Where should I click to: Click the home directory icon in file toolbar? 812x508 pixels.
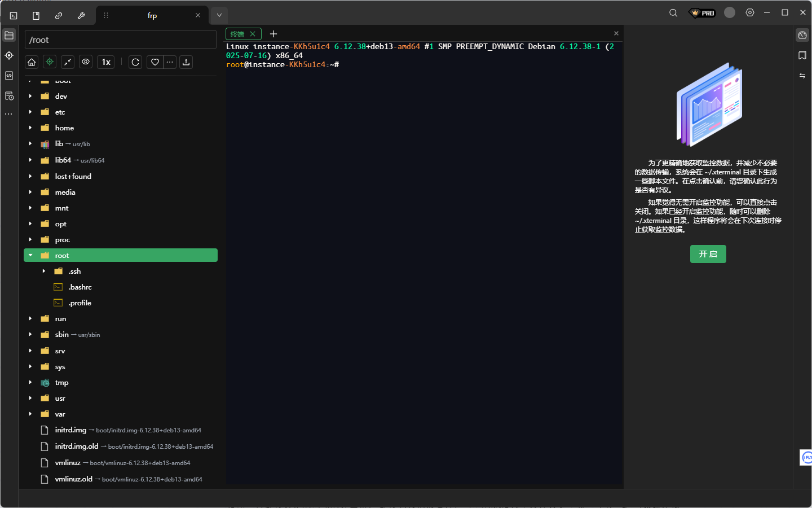(32, 62)
